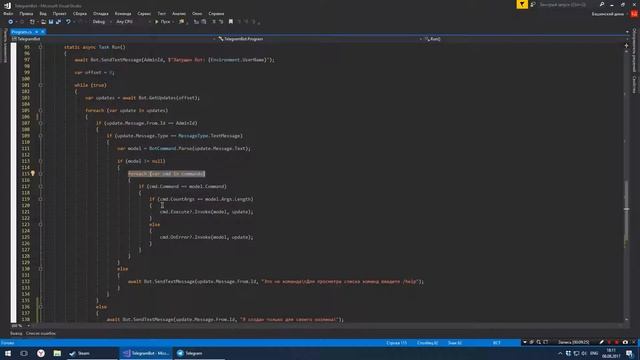Click the yellow notifications flag icon
The image size is (640, 360).
click(x=522, y=4)
